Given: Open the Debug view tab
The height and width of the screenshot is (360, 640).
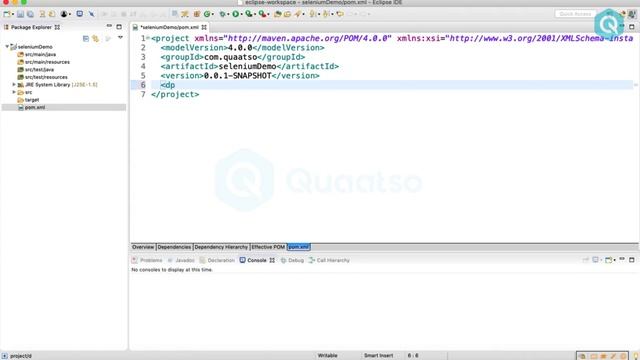Looking at the screenshot, I should click(x=292, y=260).
